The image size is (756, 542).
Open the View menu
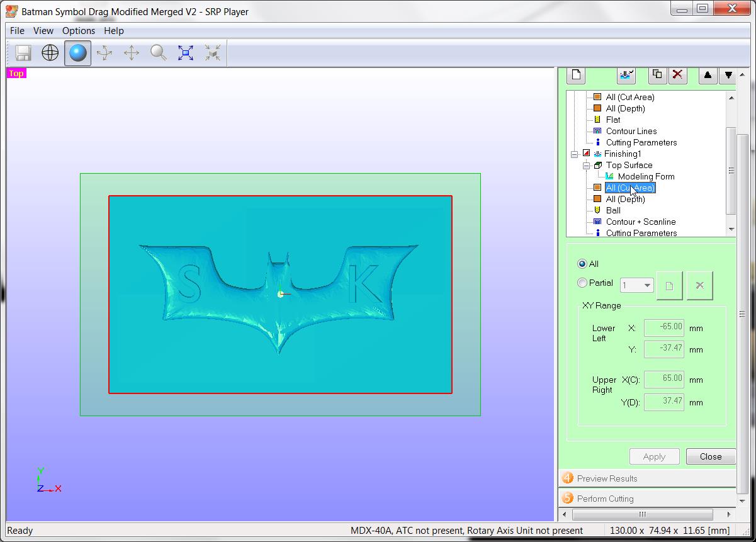(x=43, y=30)
